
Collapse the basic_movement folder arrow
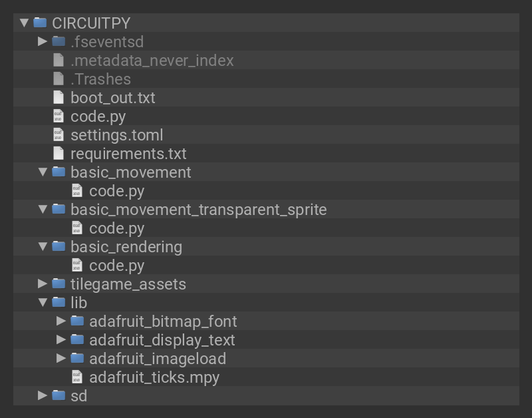tap(43, 172)
